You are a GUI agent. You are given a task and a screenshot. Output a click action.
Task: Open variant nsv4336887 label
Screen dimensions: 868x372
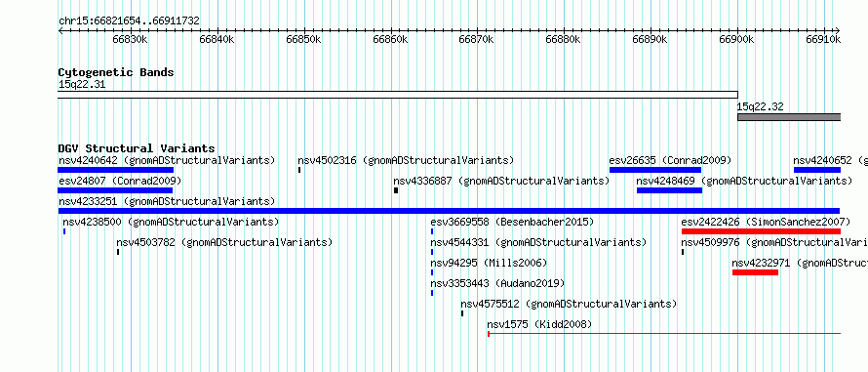point(501,182)
